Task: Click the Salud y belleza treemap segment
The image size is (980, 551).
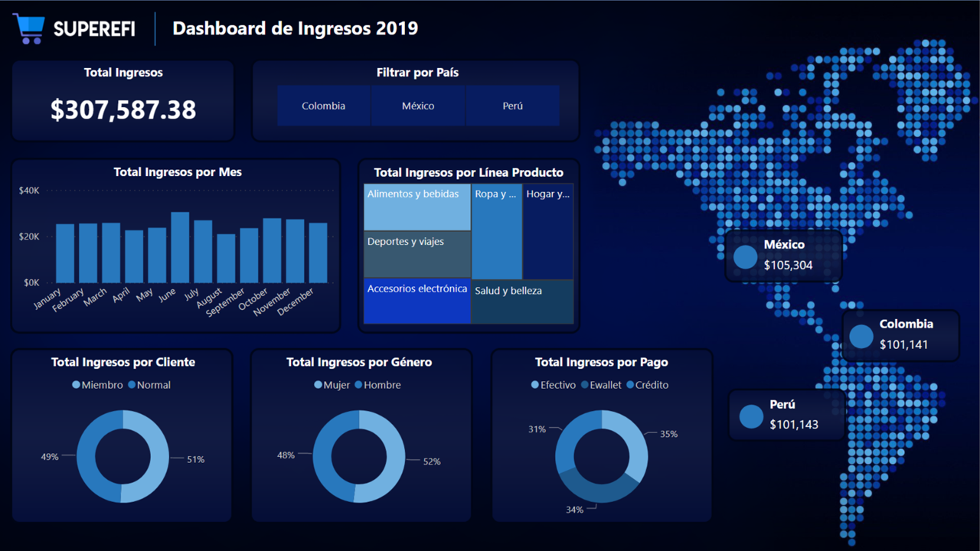Action: 521,302
